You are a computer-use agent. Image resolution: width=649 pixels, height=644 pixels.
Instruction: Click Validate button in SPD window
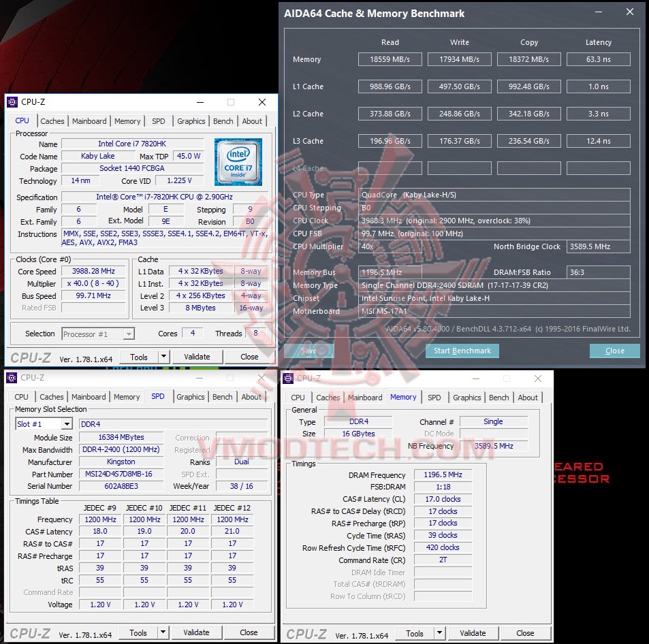tap(196, 632)
